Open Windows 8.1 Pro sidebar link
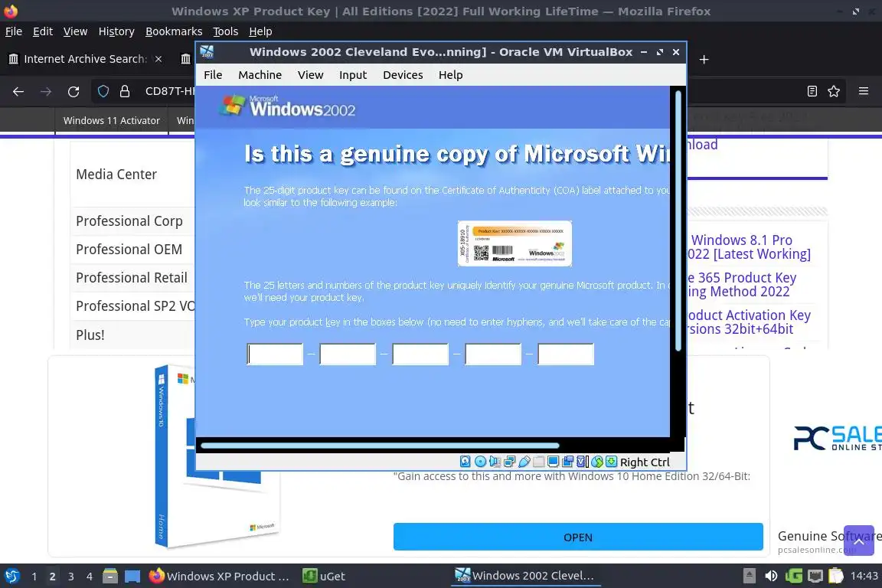Screen dimensions: 882x588 tap(749, 247)
